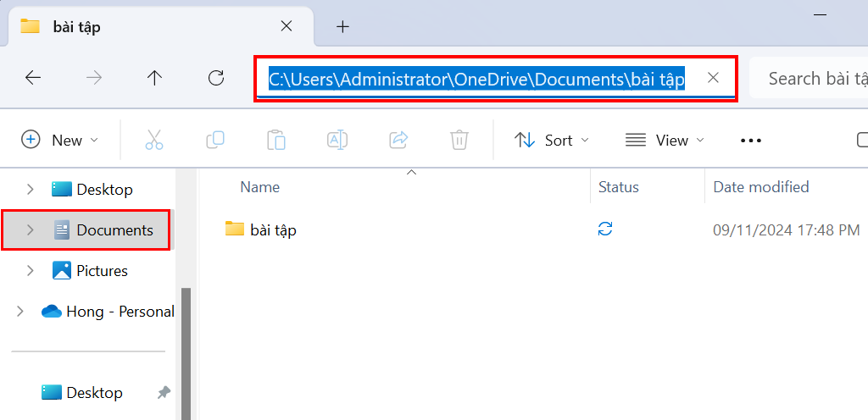Select Documents in the navigation pane
Viewport: 868px width, 420px height.
(114, 230)
